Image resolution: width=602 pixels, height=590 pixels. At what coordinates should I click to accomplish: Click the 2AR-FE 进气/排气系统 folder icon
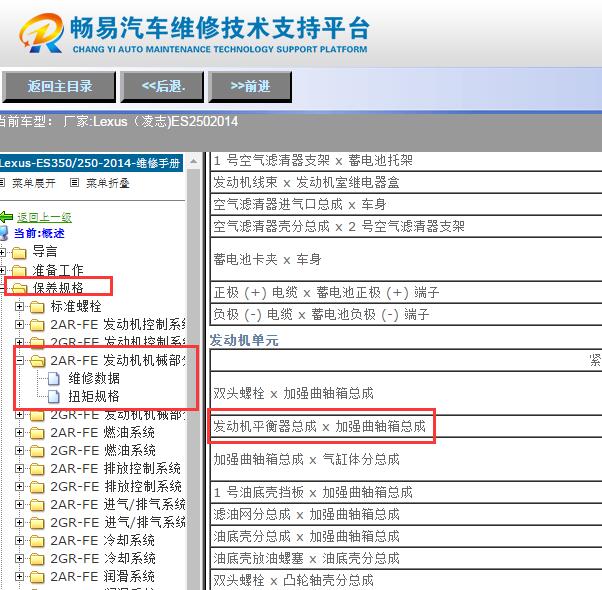click(37, 505)
